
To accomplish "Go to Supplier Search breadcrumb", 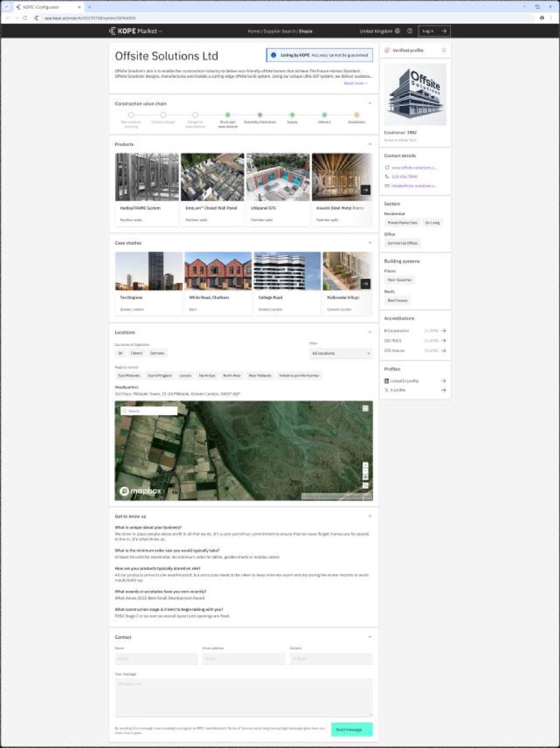I will pyautogui.click(x=279, y=31).
